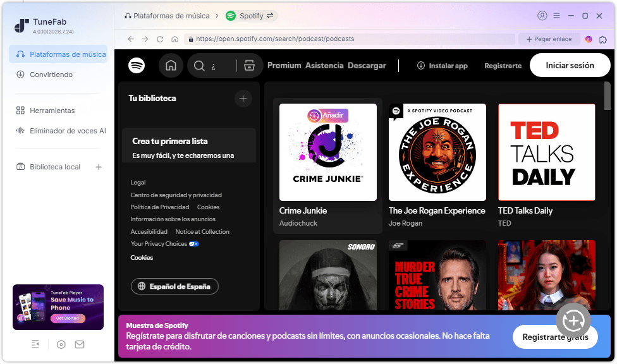The width and height of the screenshot is (617, 364).
Task: Click the TuneFab logo icon
Action: (x=21, y=26)
